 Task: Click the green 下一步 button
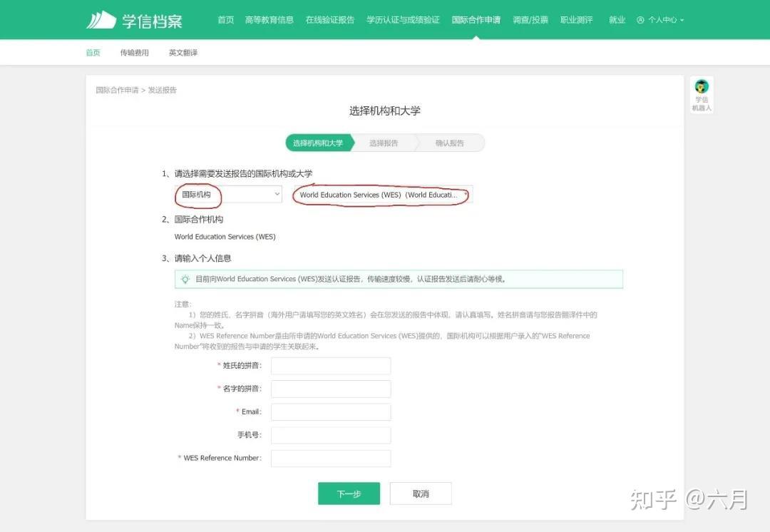349,493
